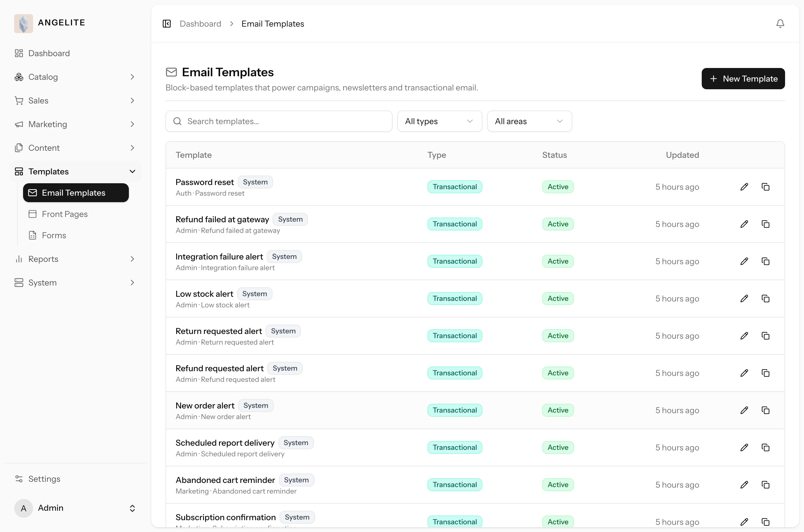The width and height of the screenshot is (804, 532).
Task: Duplicate the Integration failure alert template
Action: click(x=766, y=262)
